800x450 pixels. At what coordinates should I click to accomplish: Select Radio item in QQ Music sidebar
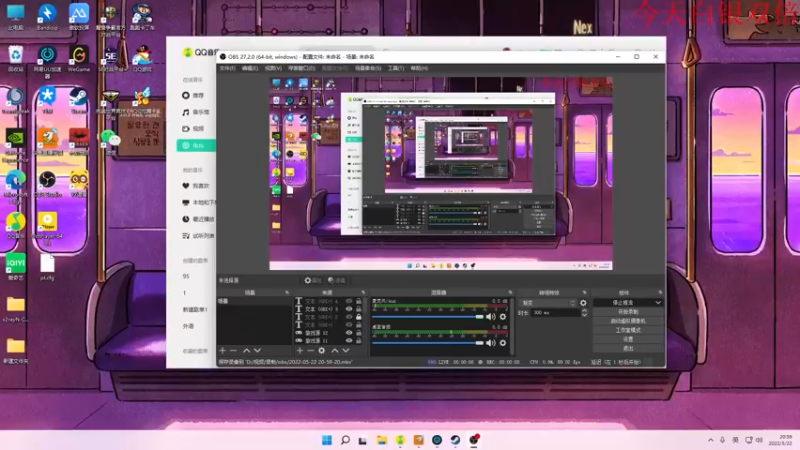(x=196, y=145)
